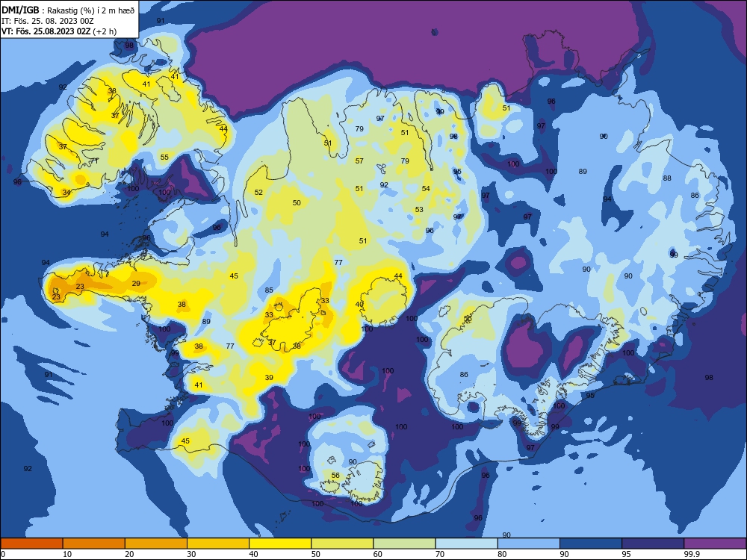Click the 'VT: Fös. 25.08.2023 02Z' valid-time line

tap(46, 31)
